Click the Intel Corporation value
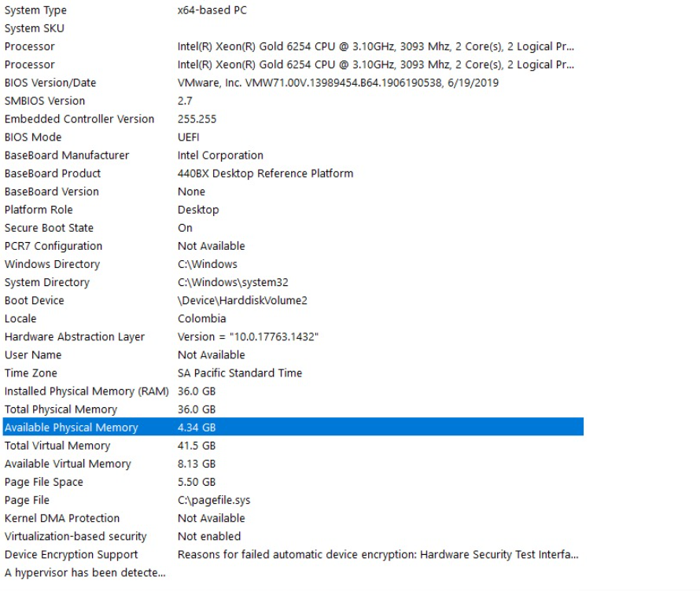The height and width of the screenshot is (591, 700). click(220, 156)
